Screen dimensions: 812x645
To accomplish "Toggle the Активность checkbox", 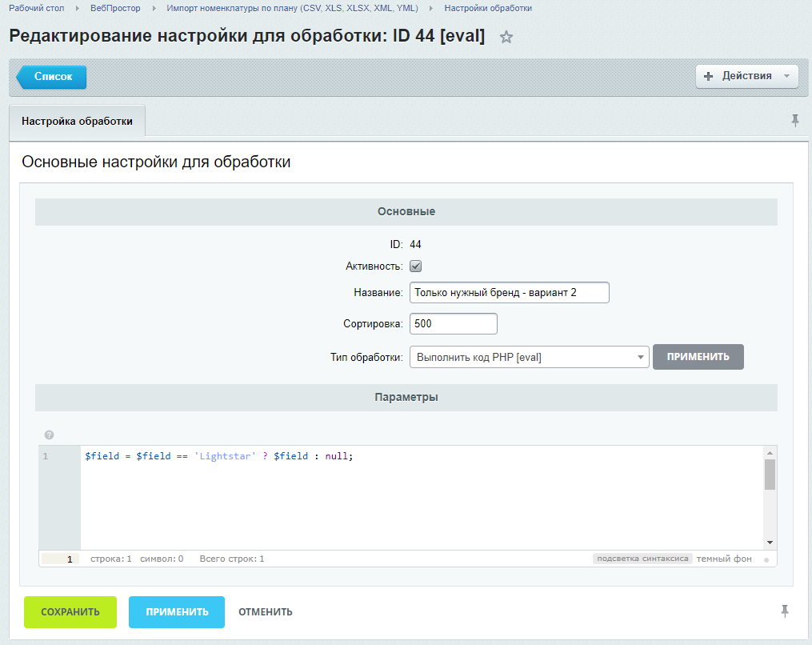I will tap(415, 266).
